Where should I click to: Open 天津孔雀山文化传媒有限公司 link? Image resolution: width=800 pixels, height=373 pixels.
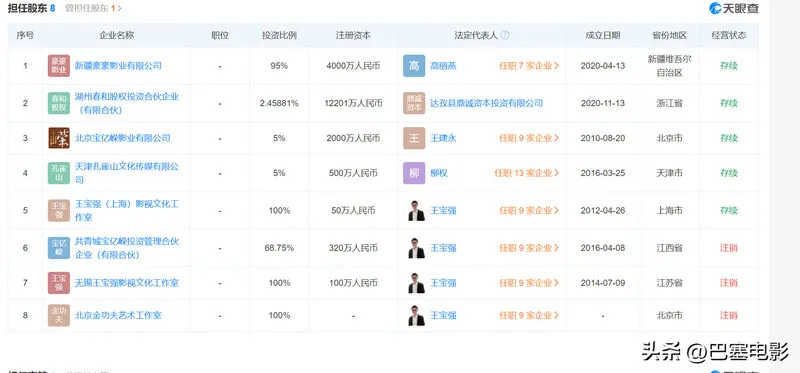pyautogui.click(x=127, y=173)
